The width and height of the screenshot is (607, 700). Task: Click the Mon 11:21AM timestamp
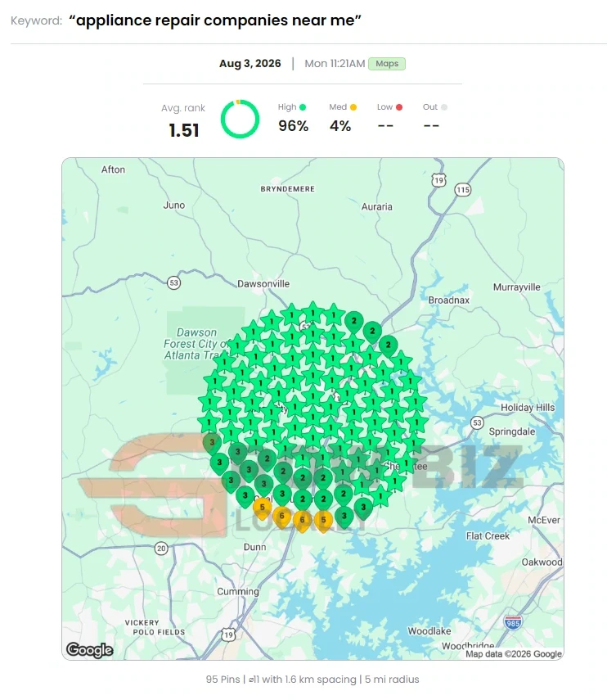point(335,63)
